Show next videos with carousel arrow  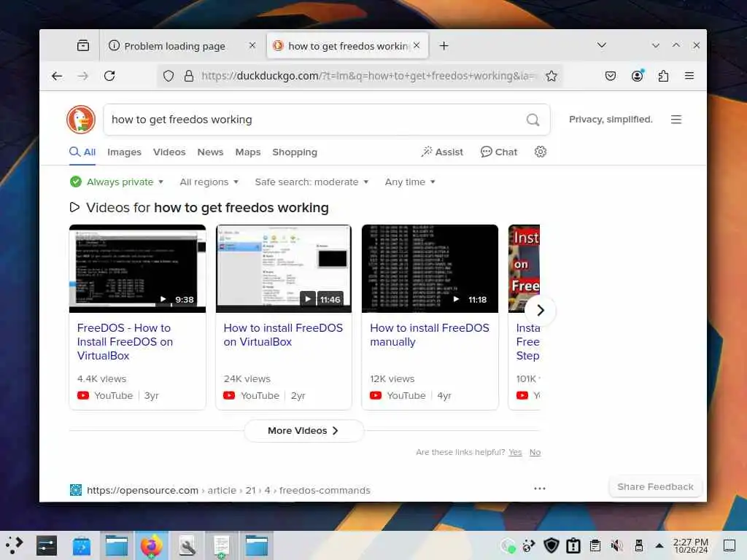(541, 311)
